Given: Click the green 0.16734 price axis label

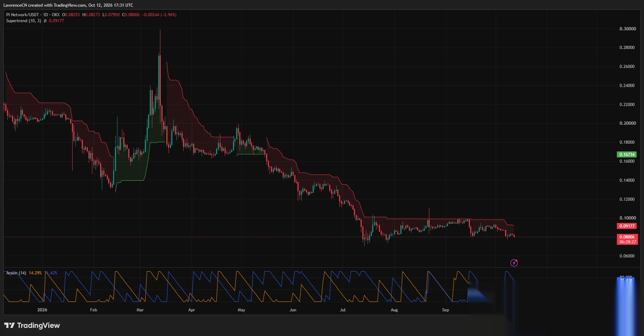Looking at the screenshot, I should [x=627, y=155].
